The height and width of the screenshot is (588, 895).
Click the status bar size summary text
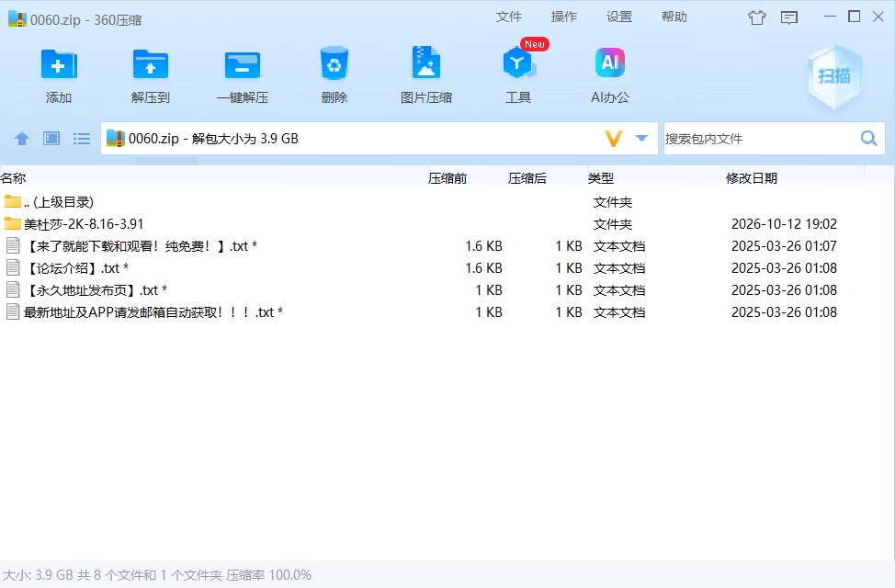point(157,575)
